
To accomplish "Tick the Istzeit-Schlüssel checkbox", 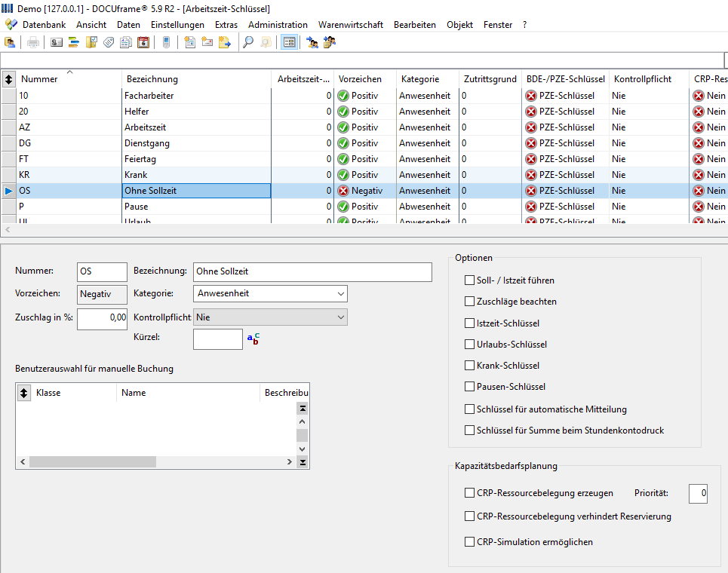I will [x=469, y=323].
